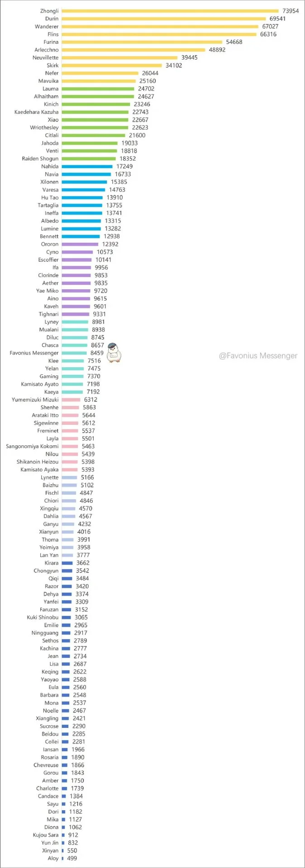Click the penguin mascot icon
This screenshot has height=868, width=305.
coord(114,353)
